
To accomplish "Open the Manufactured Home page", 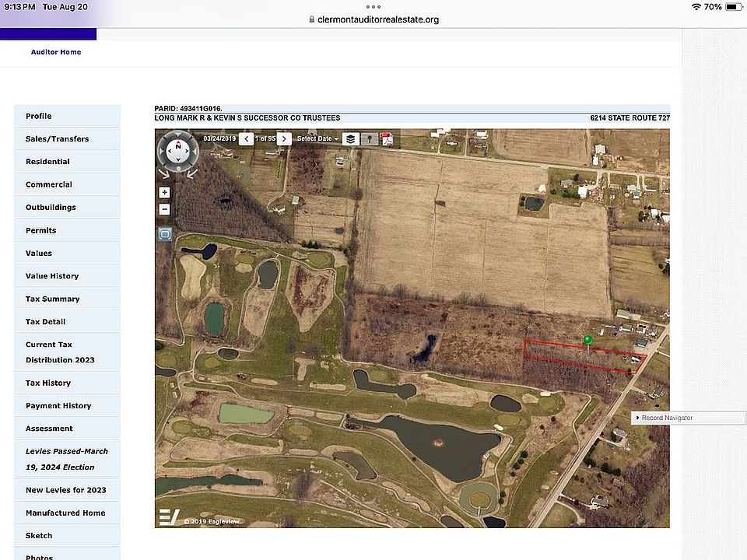I will coord(67,513).
